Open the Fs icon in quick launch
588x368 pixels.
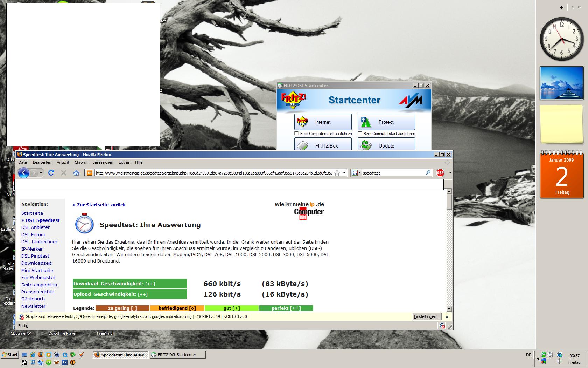point(65,362)
